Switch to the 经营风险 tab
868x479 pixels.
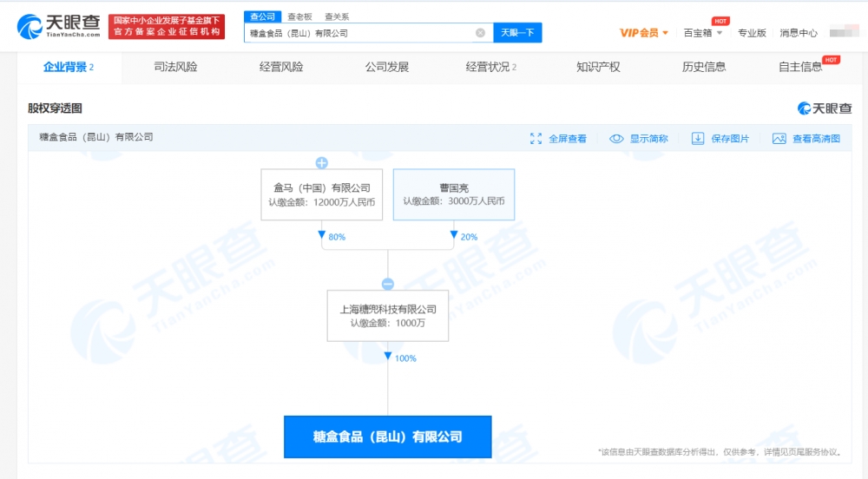281,67
